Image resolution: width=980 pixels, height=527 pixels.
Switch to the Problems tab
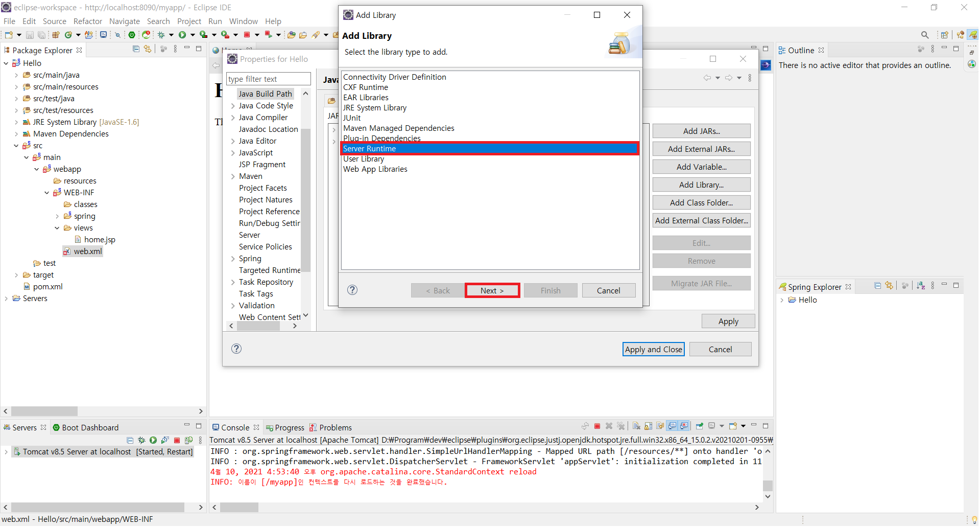(x=331, y=428)
